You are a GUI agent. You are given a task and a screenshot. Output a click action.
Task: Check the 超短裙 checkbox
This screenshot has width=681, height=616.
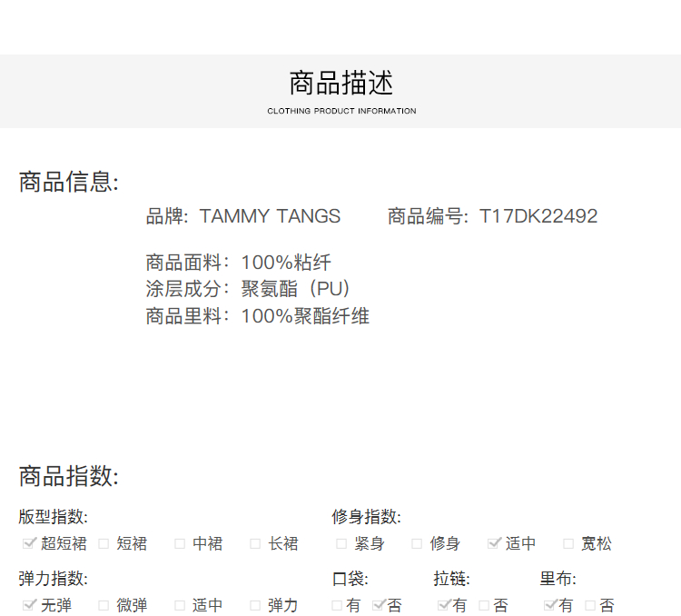(29, 543)
